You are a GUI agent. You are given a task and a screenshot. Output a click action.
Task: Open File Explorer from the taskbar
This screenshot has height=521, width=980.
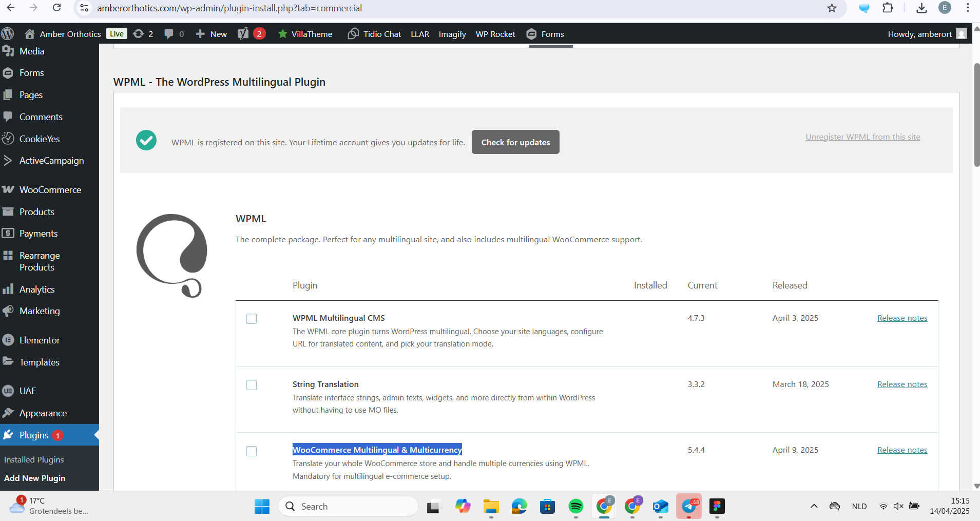[491, 507]
